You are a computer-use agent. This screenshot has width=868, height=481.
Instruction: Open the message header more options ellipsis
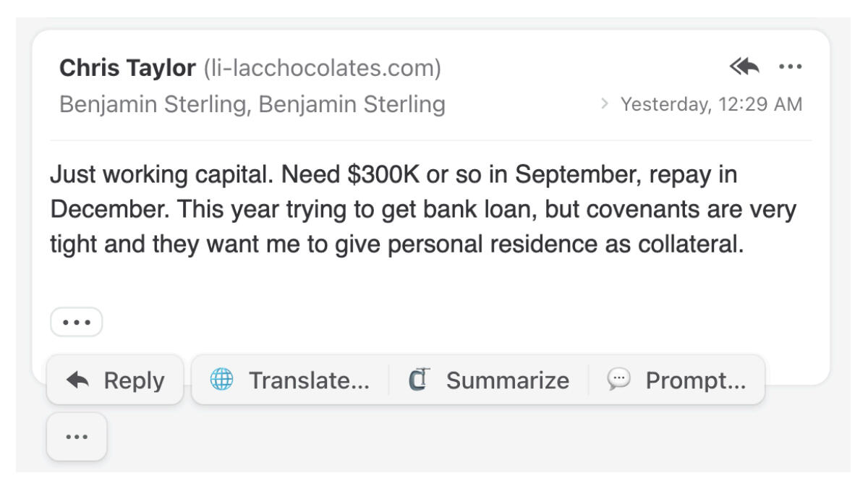(791, 67)
